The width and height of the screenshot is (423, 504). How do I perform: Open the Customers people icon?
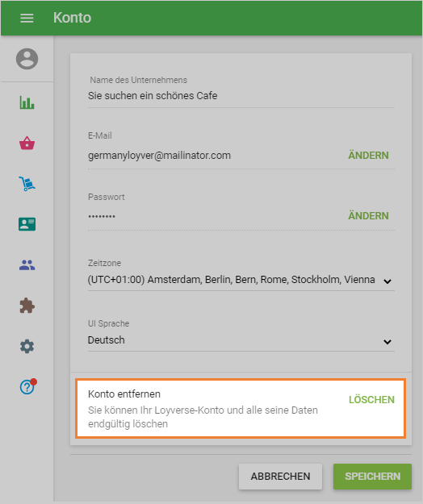27,264
